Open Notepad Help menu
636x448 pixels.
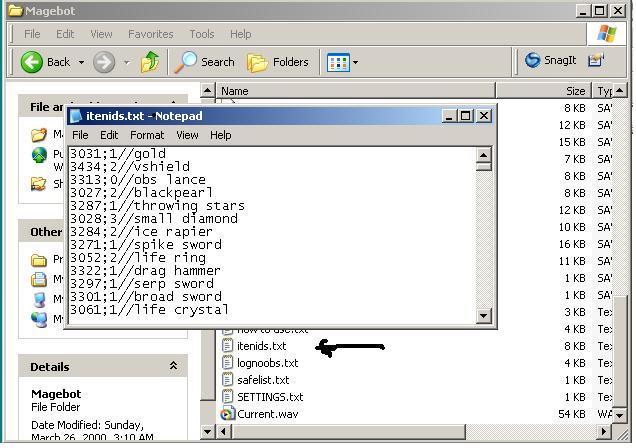(x=220, y=135)
